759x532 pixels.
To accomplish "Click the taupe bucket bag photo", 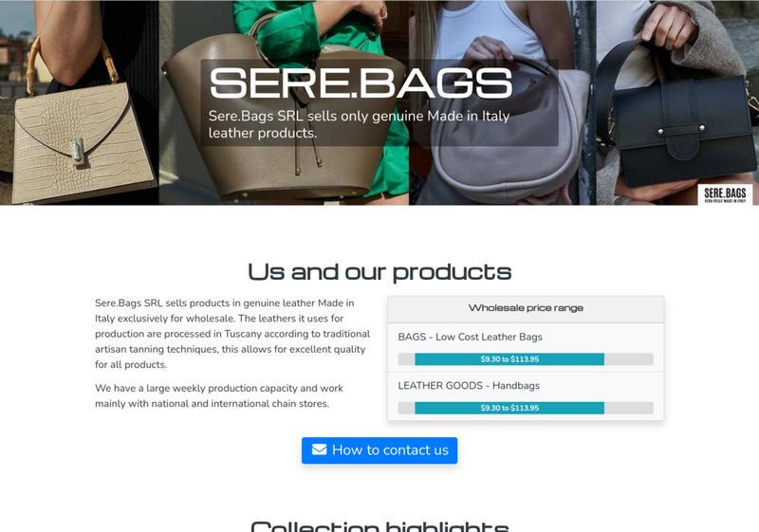I will (284, 102).
